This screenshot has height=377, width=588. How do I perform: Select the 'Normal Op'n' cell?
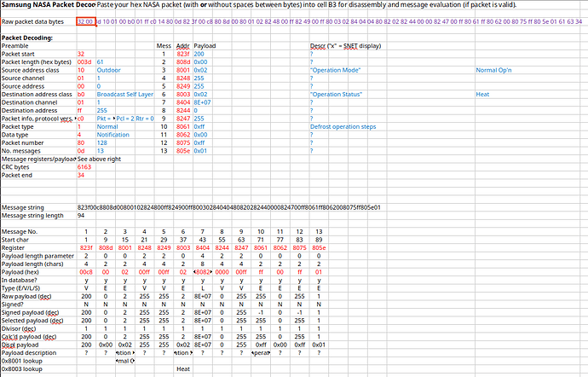coord(494,70)
